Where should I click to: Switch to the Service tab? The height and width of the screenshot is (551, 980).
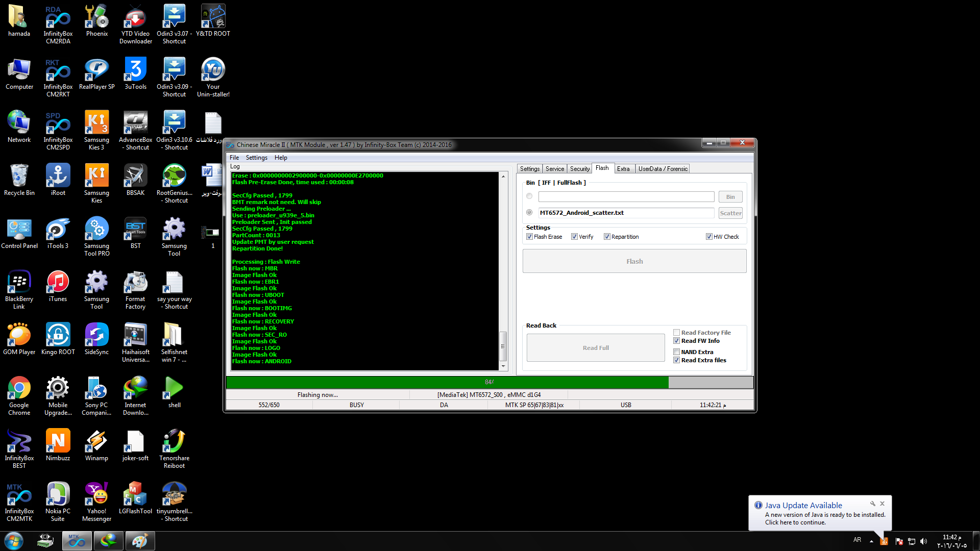[x=555, y=169]
